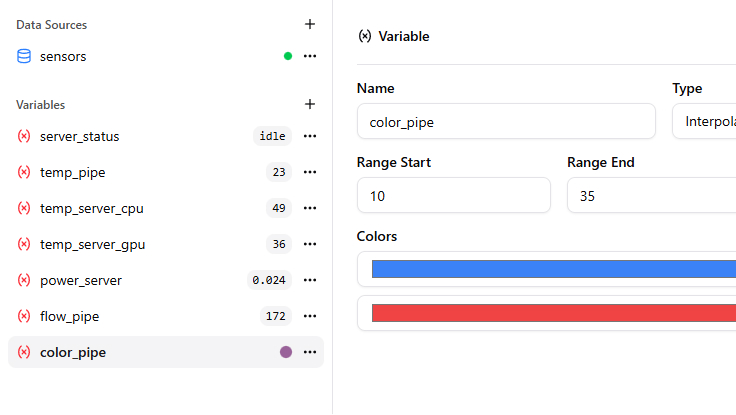The height and width of the screenshot is (415, 736).
Task: Click the 0.024 value badge of power_server
Action: [x=269, y=280]
